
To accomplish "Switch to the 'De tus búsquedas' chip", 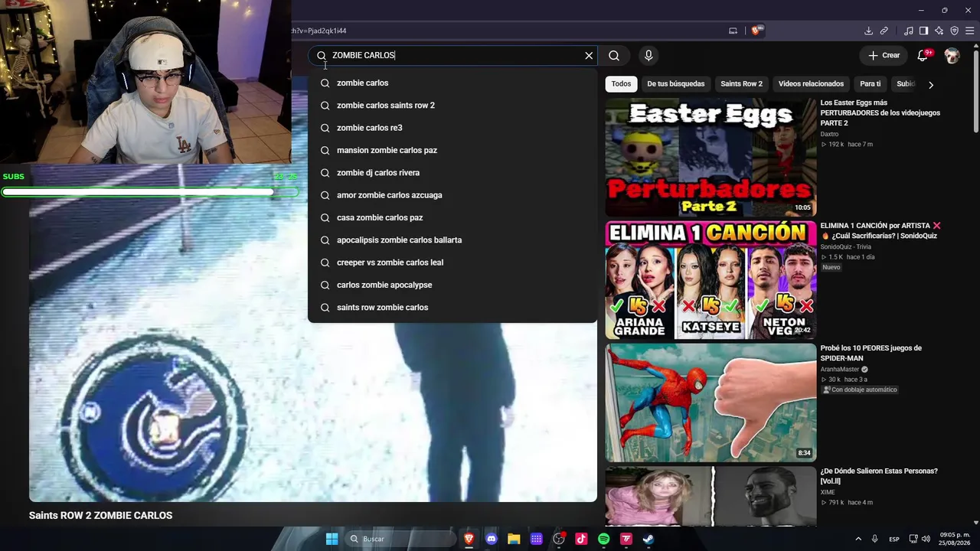I will (x=676, y=84).
